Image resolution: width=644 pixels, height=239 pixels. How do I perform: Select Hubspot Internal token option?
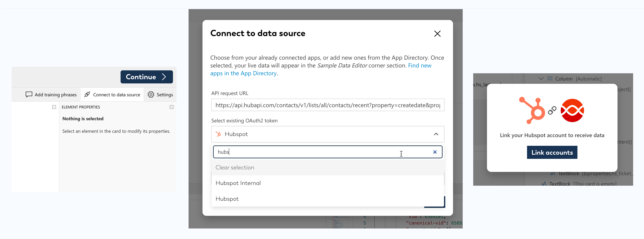pos(327,183)
